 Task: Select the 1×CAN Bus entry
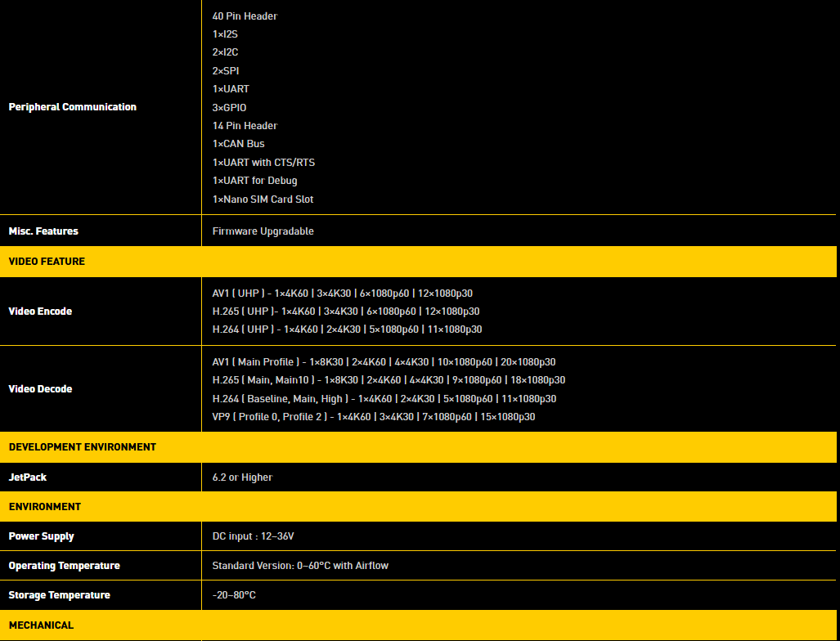click(238, 144)
